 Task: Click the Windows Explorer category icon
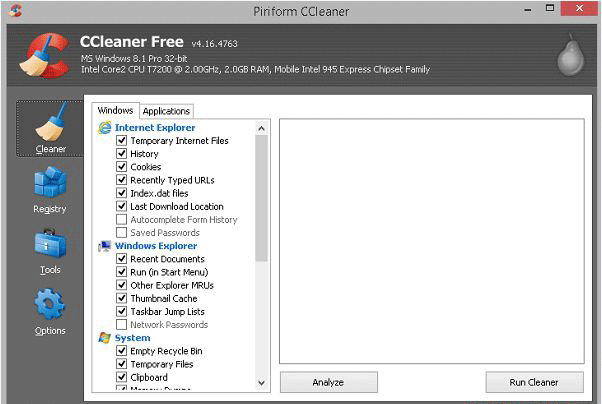[x=104, y=246]
